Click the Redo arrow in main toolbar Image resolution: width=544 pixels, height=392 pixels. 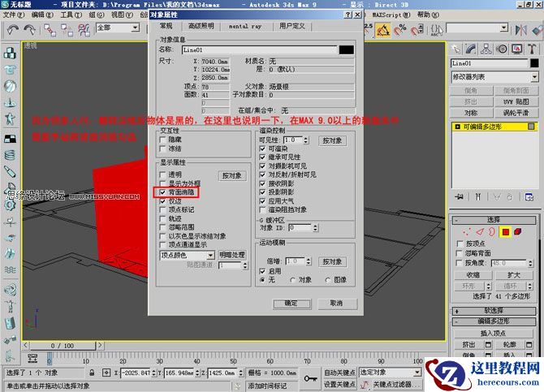tap(30, 30)
